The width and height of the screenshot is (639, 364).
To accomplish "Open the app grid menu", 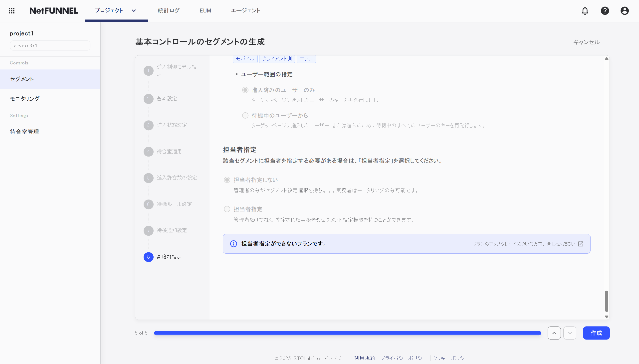I will pos(12,11).
